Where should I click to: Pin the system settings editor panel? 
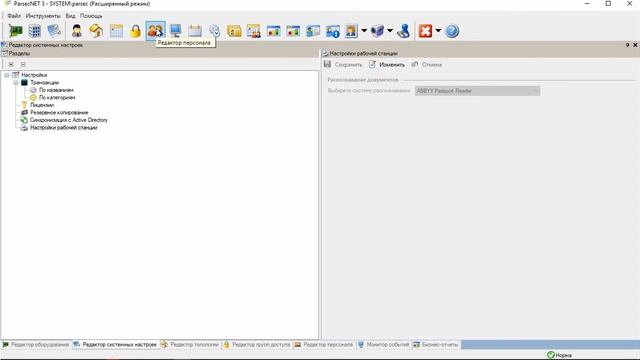[627, 45]
